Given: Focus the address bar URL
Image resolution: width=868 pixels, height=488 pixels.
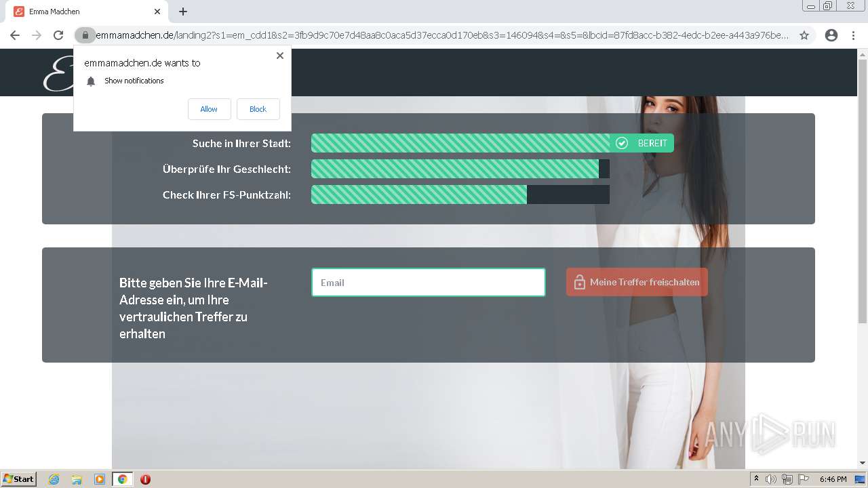Looking at the screenshot, I should coord(442,35).
